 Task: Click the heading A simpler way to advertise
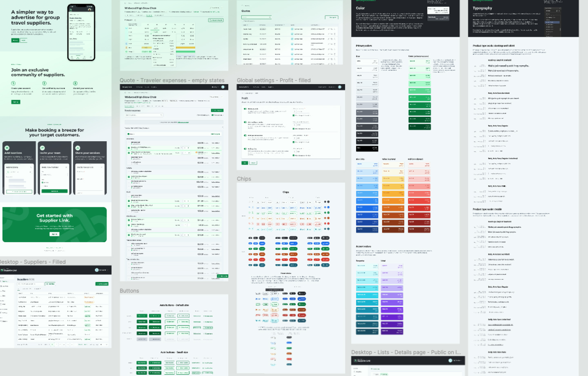pyautogui.click(x=36, y=18)
